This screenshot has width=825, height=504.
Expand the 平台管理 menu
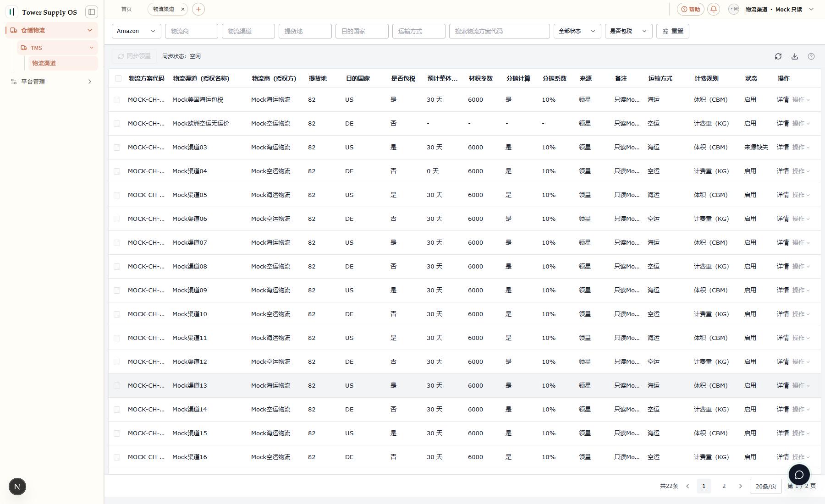pyautogui.click(x=52, y=82)
